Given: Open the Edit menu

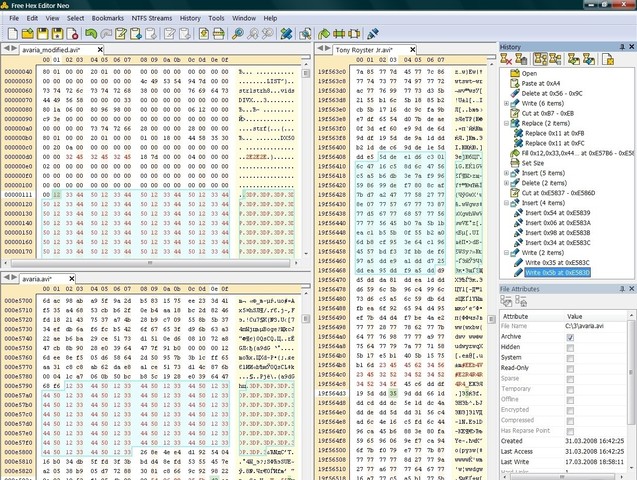Looking at the screenshot, I should coord(32,18).
